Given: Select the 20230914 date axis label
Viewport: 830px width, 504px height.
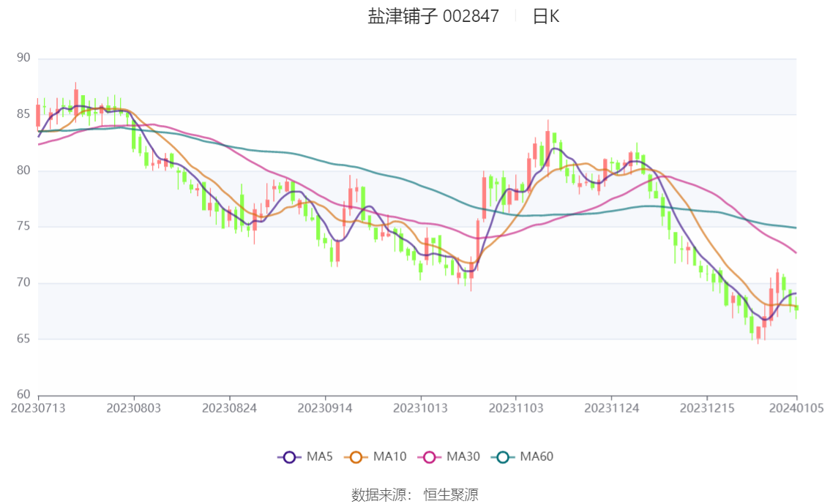Looking at the screenshot, I should point(324,408).
